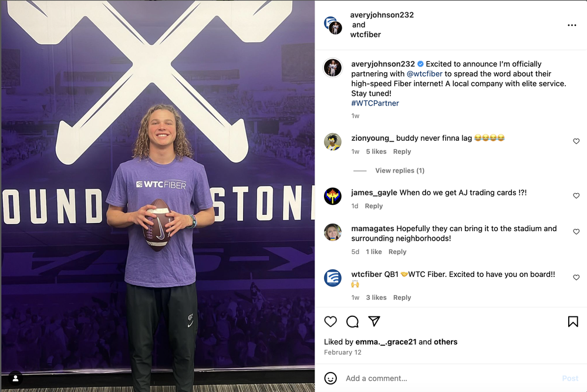View others who liked the post
The image size is (587, 392).
click(446, 342)
